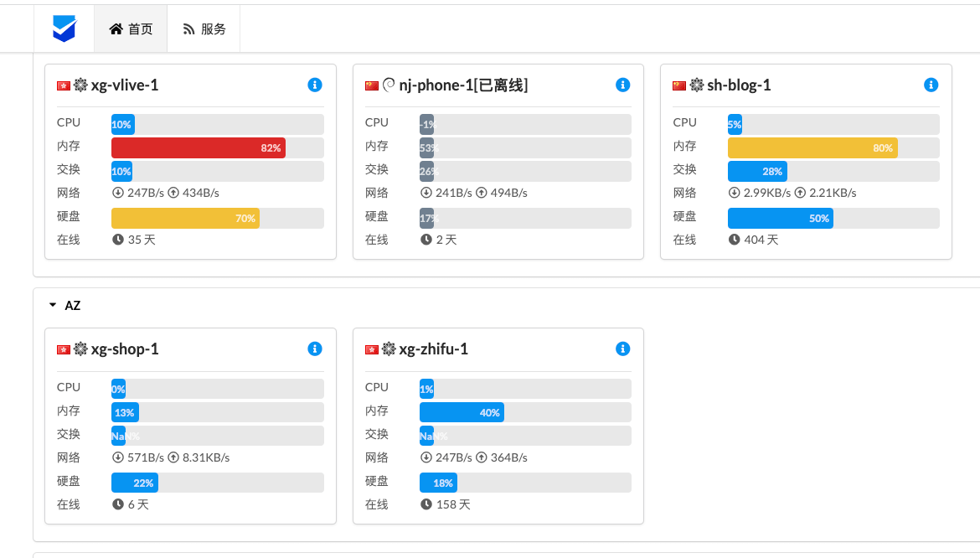Screen dimensions: 980x558
Task: Click China flag on sh-blog-1 card
Action: tap(679, 85)
